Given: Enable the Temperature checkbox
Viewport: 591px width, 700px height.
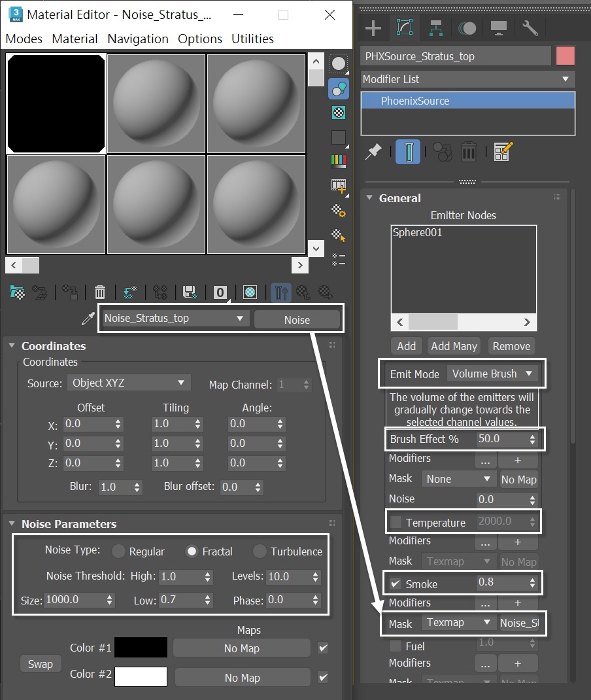Looking at the screenshot, I should (396, 522).
